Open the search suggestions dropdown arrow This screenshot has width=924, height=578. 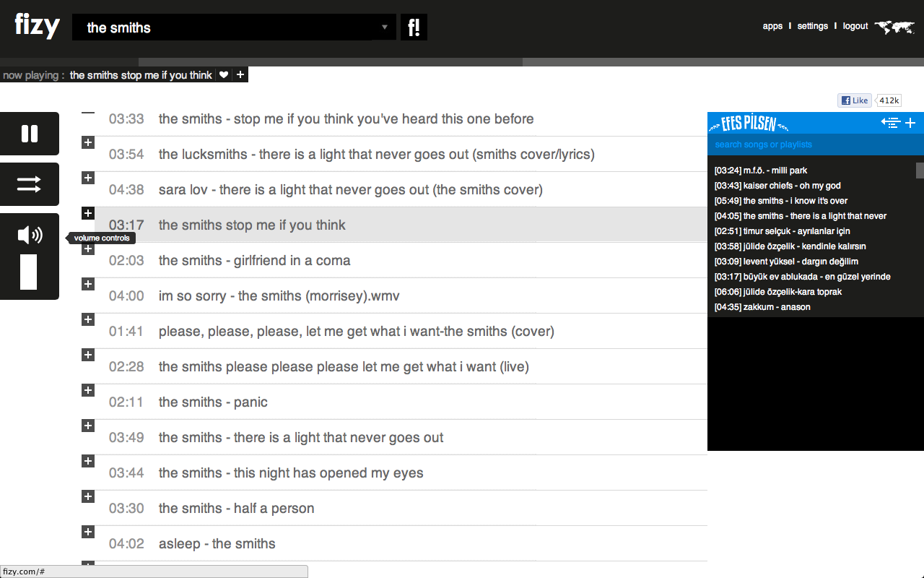pyautogui.click(x=384, y=27)
